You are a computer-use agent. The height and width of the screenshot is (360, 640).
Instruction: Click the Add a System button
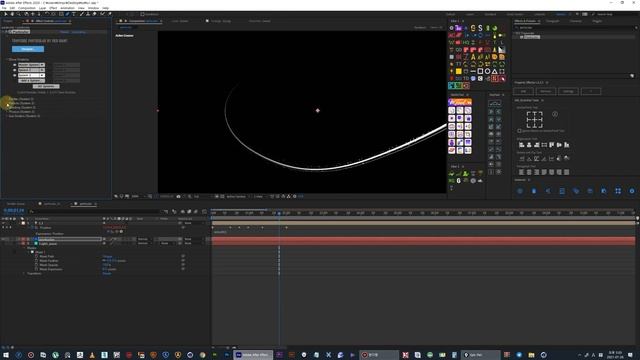(31, 81)
